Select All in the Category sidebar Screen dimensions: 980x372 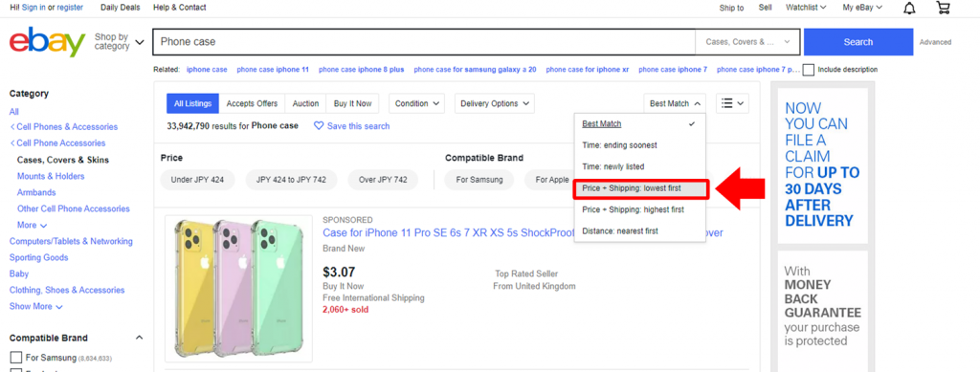pyautogui.click(x=13, y=112)
